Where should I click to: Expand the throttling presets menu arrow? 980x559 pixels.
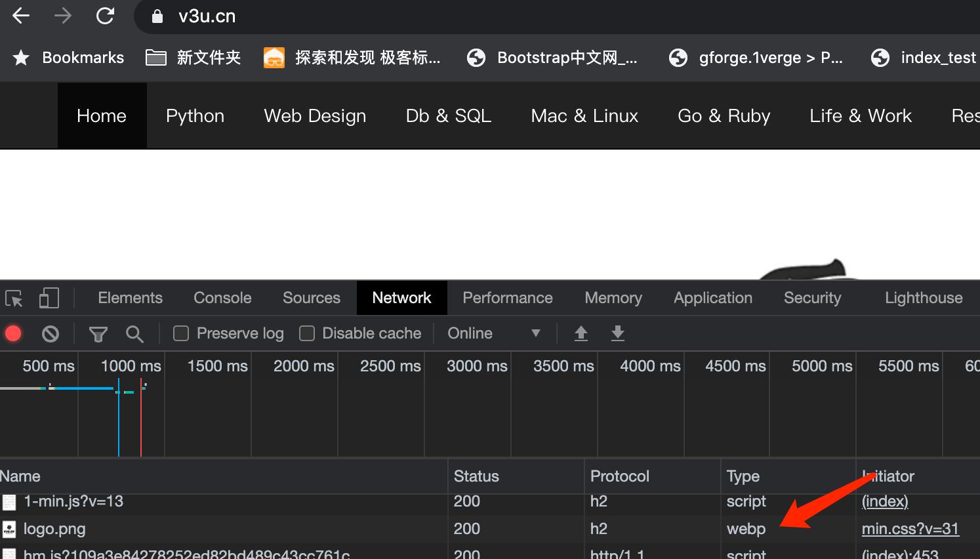(536, 333)
